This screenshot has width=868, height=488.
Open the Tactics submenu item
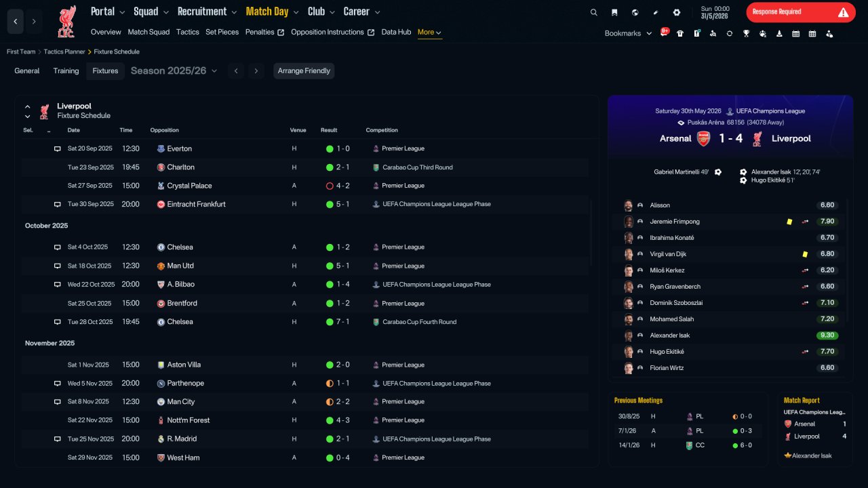[x=188, y=32]
